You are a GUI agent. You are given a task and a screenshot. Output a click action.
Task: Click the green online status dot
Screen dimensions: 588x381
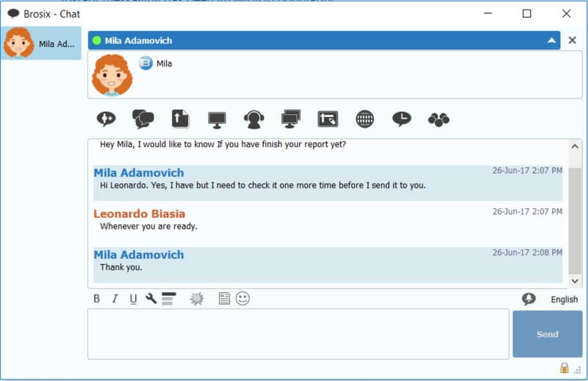(97, 40)
